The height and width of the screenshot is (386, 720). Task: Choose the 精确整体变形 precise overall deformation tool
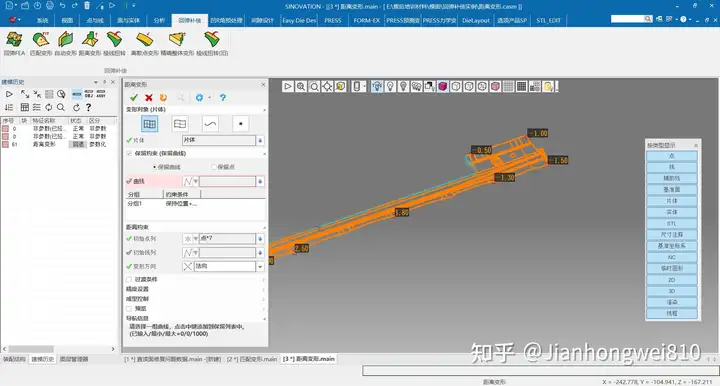[x=177, y=44]
